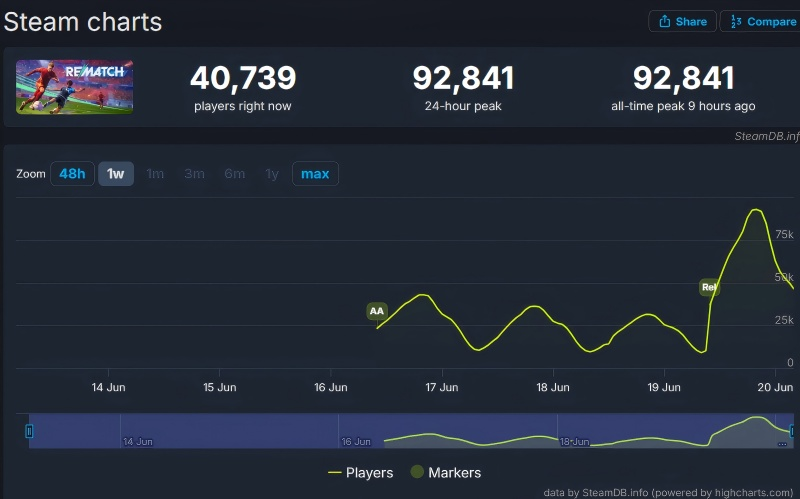Set zoom to 48h
The height and width of the screenshot is (499, 800).
(72, 173)
